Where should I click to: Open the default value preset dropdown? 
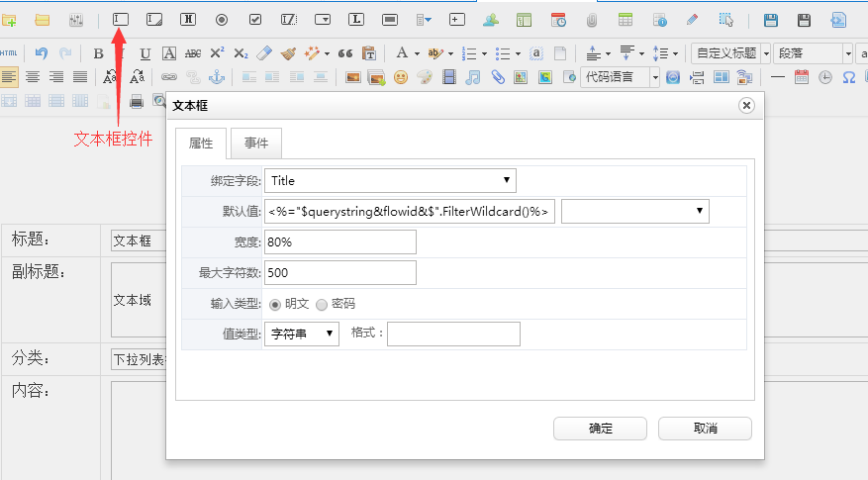[635, 211]
